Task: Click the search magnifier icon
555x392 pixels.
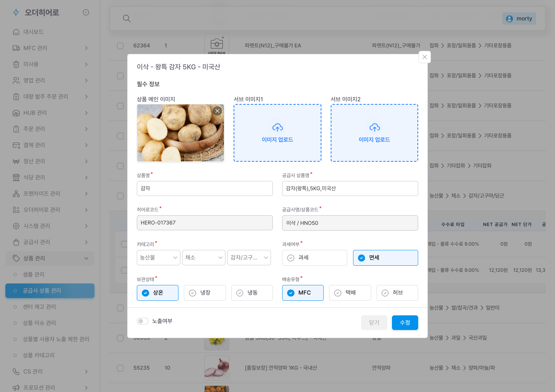Action: pyautogui.click(x=126, y=18)
